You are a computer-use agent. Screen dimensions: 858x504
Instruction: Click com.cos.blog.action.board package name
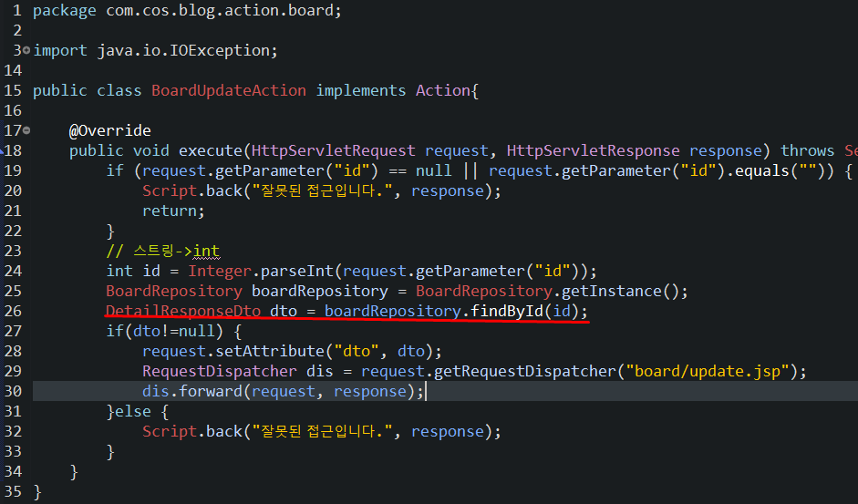tap(220, 10)
